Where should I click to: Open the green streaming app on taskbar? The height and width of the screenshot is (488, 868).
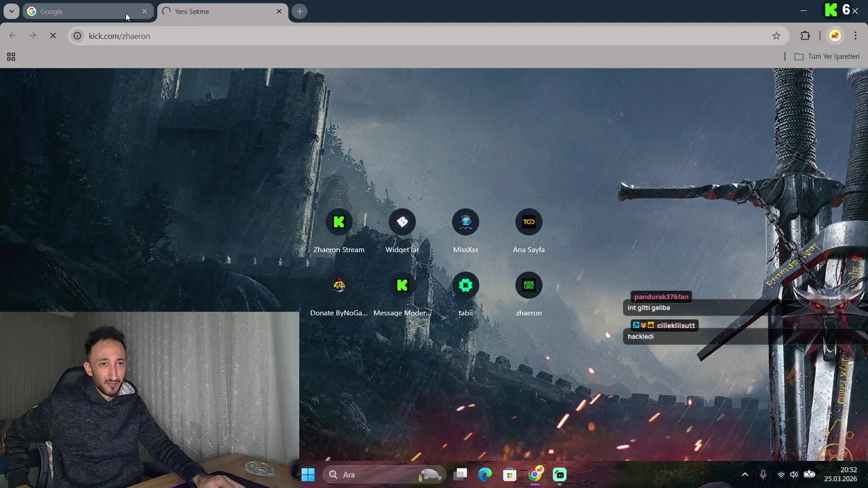[560, 474]
